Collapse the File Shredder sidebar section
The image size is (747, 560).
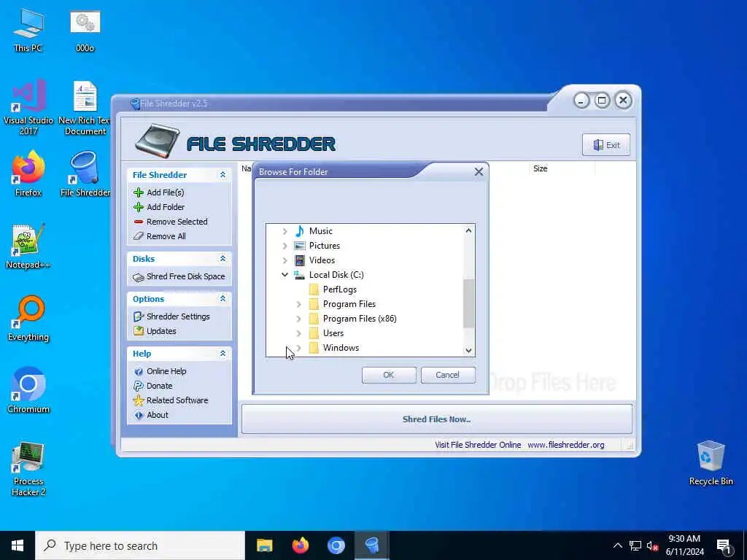[222, 175]
